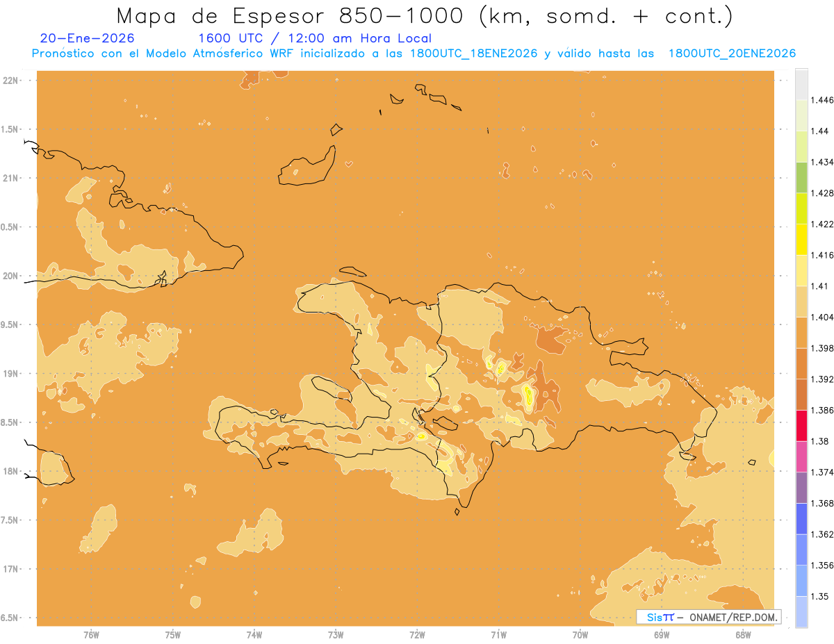This screenshot has width=834, height=644.
Task: Click the legend value '1.392'
Action: (x=822, y=379)
